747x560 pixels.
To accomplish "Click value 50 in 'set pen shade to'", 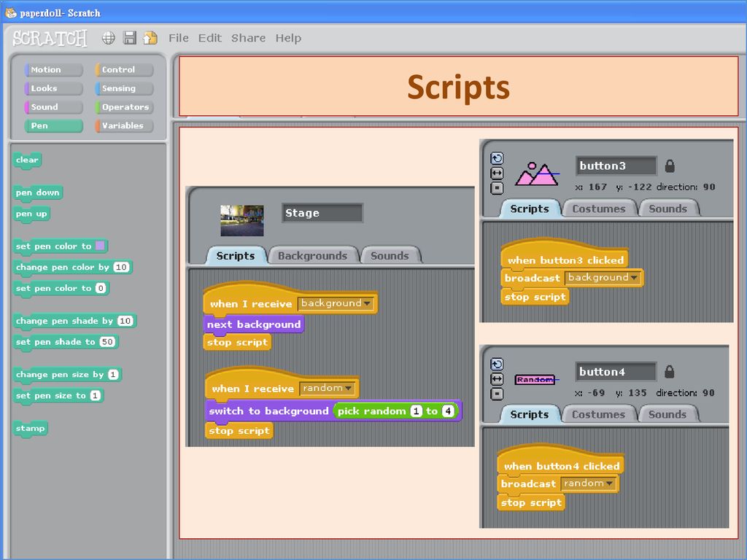I will point(108,341).
